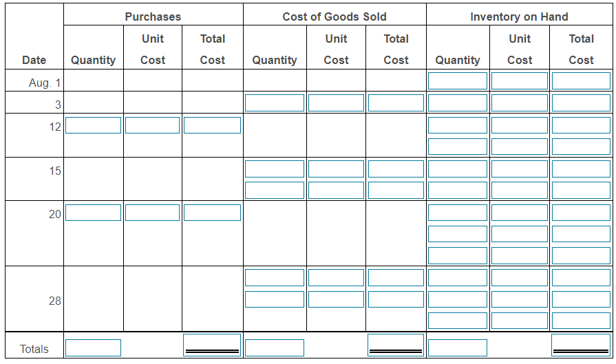Click Totals row Inventory on Hand Quantity field
Viewport: 616px width, 364px height.
tap(457, 348)
